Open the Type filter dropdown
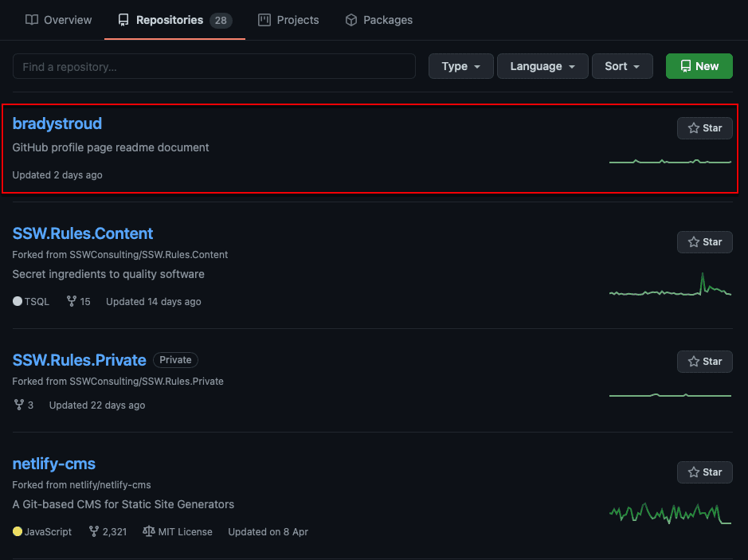748x560 pixels. pos(461,66)
